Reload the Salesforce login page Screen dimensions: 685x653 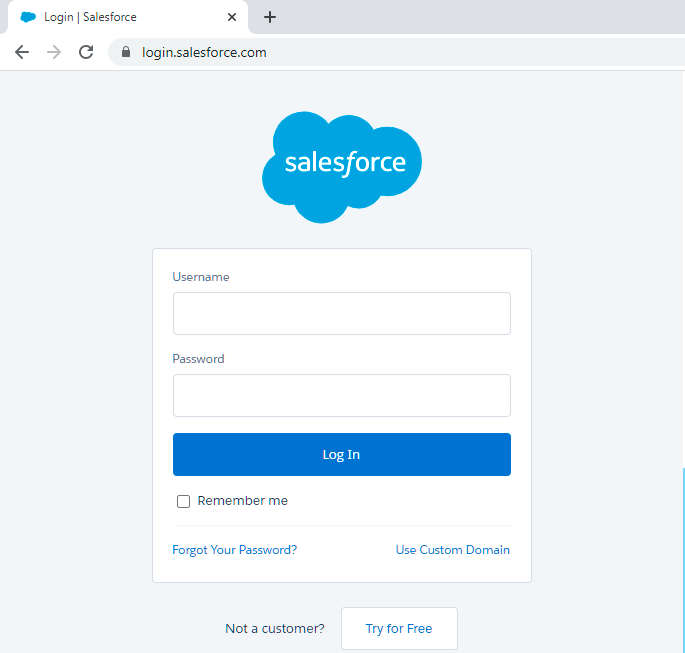tap(86, 52)
